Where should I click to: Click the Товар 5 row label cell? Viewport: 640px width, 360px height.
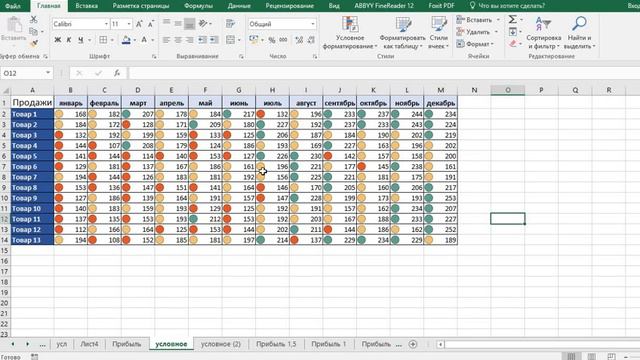pos(32,156)
